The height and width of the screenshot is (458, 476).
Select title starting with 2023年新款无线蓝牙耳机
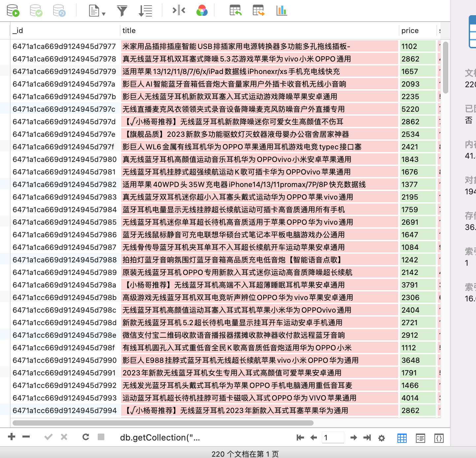click(x=259, y=373)
